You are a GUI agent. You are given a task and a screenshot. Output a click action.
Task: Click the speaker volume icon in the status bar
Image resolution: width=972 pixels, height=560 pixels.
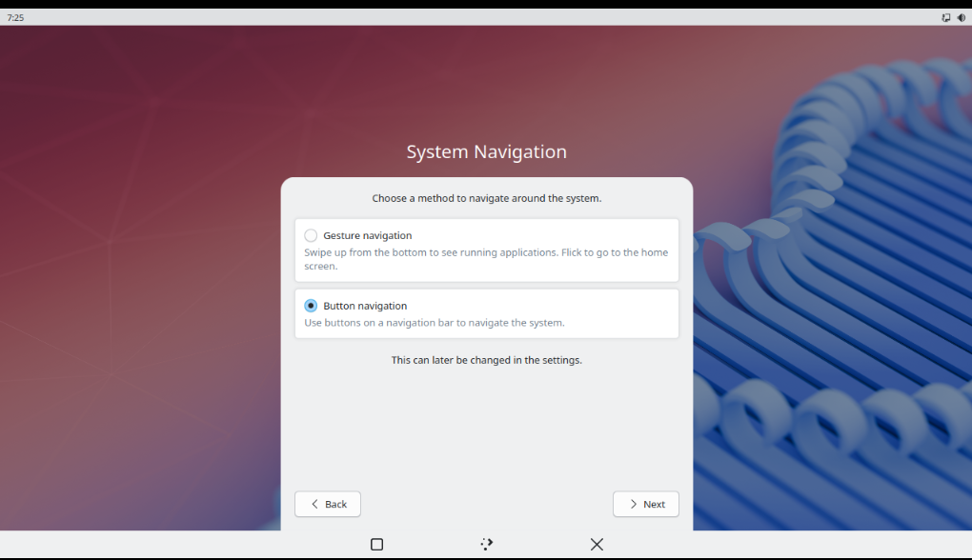click(962, 17)
